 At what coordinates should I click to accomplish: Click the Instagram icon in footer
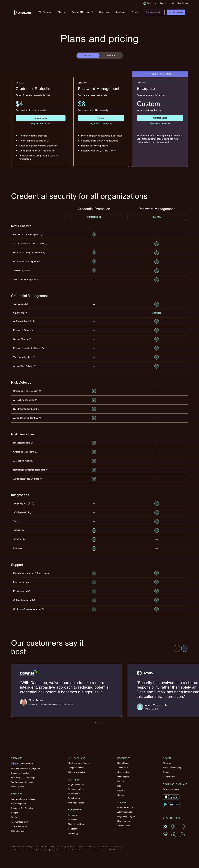[x=174, y=835]
